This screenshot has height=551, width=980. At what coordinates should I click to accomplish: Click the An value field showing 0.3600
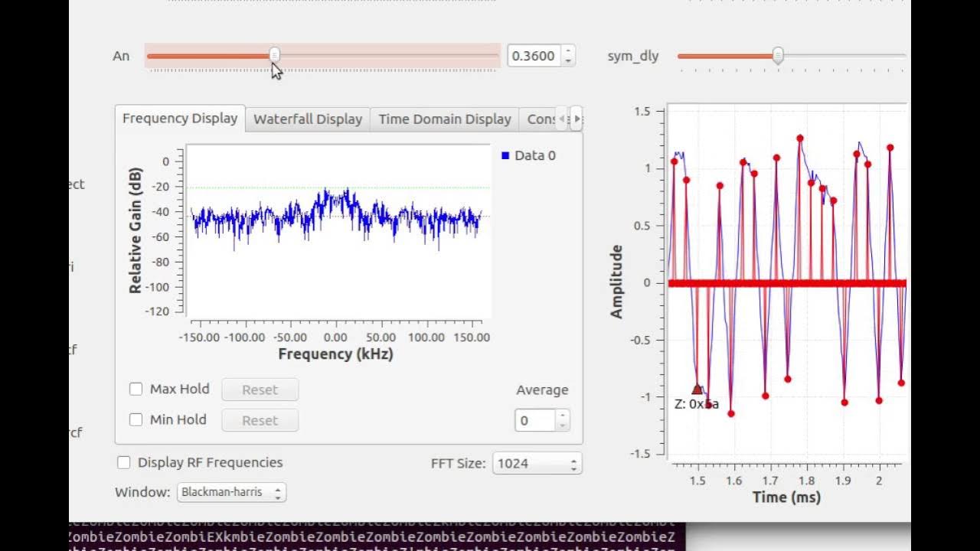pos(534,56)
